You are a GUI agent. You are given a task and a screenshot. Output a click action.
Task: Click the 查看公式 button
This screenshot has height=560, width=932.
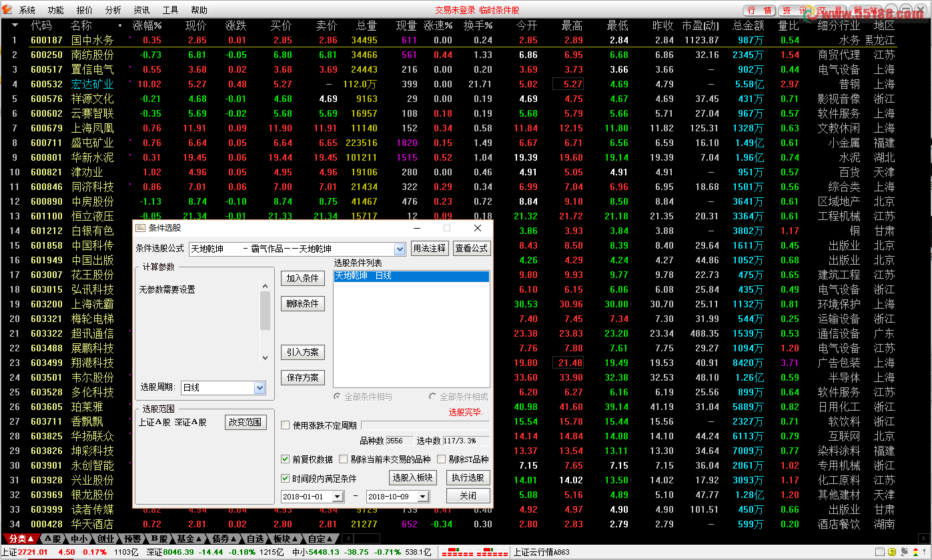coord(472,249)
